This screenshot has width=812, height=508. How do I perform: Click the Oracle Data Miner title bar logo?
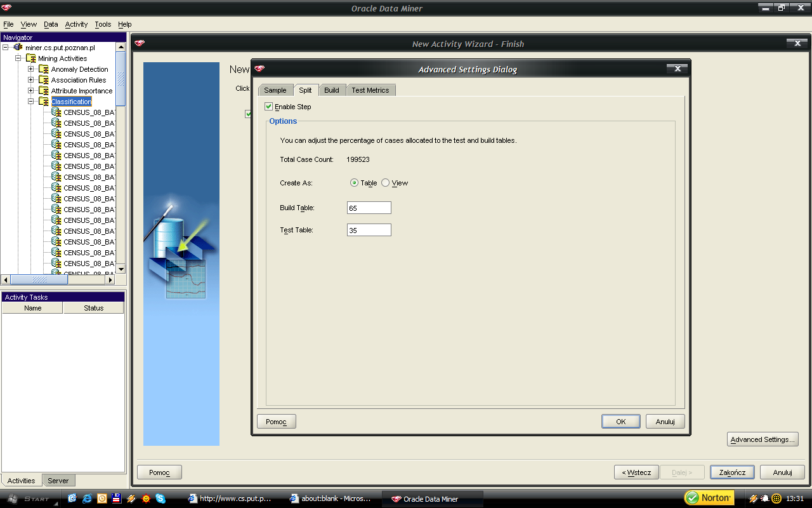coord(7,8)
